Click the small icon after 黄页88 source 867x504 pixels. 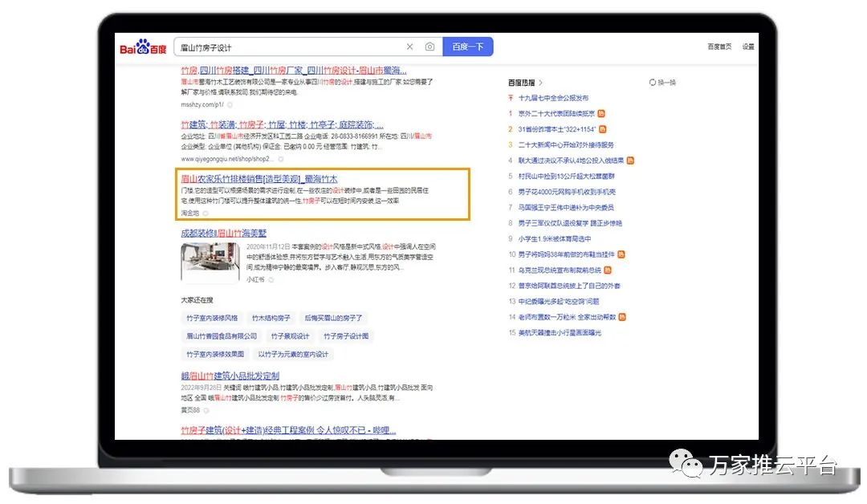click(206, 410)
